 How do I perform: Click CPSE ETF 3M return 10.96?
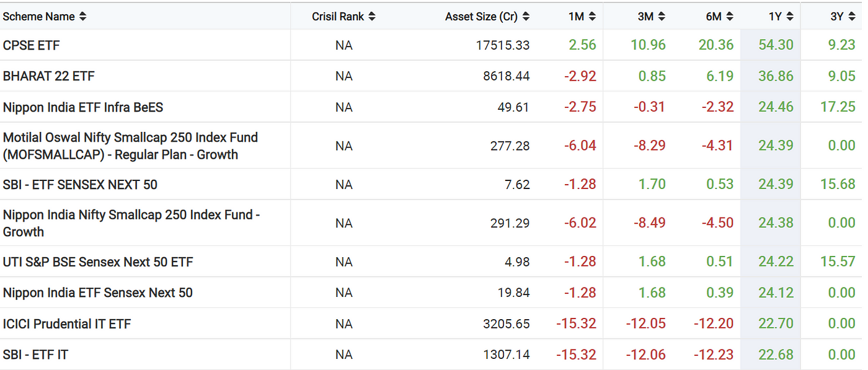(648, 45)
